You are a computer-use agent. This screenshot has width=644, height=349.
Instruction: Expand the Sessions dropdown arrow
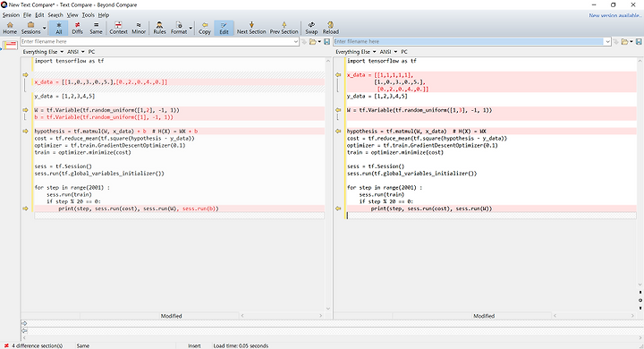[45, 28]
